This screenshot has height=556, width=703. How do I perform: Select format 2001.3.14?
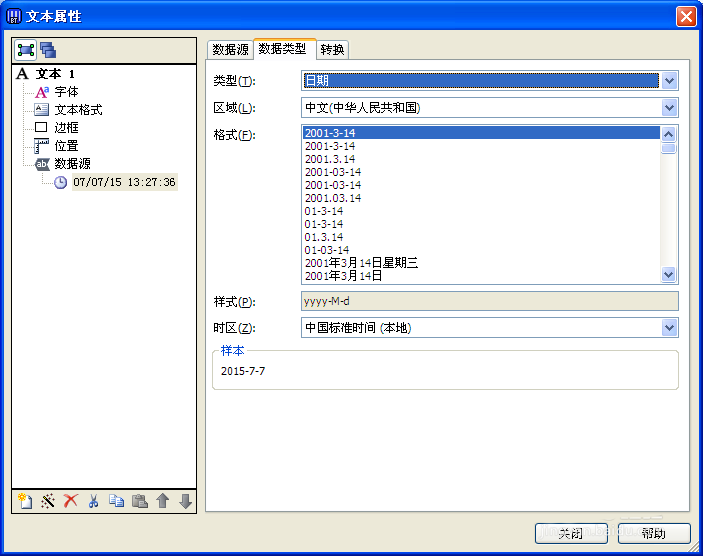(482, 159)
